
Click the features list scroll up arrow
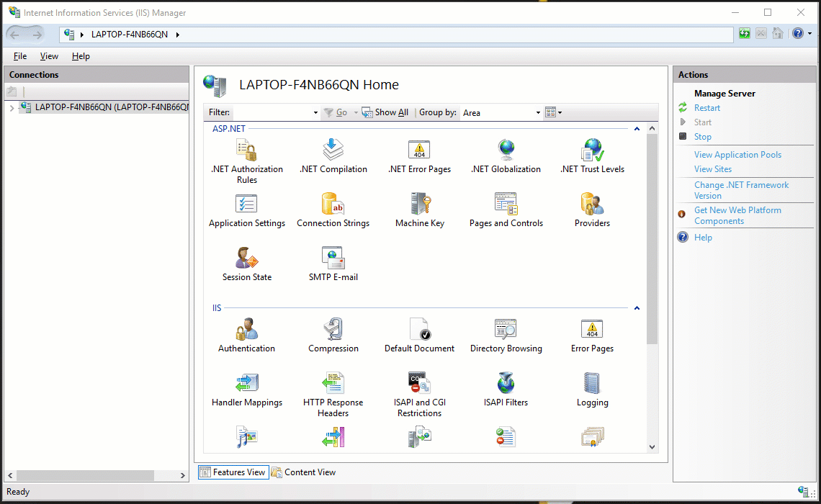pyautogui.click(x=652, y=128)
